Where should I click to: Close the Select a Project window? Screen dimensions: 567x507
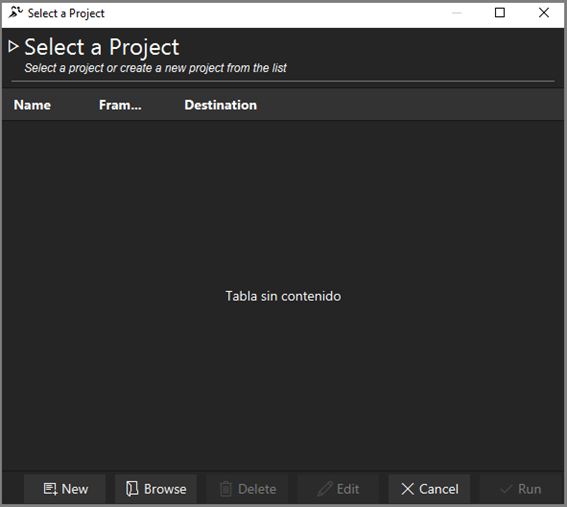pos(544,13)
